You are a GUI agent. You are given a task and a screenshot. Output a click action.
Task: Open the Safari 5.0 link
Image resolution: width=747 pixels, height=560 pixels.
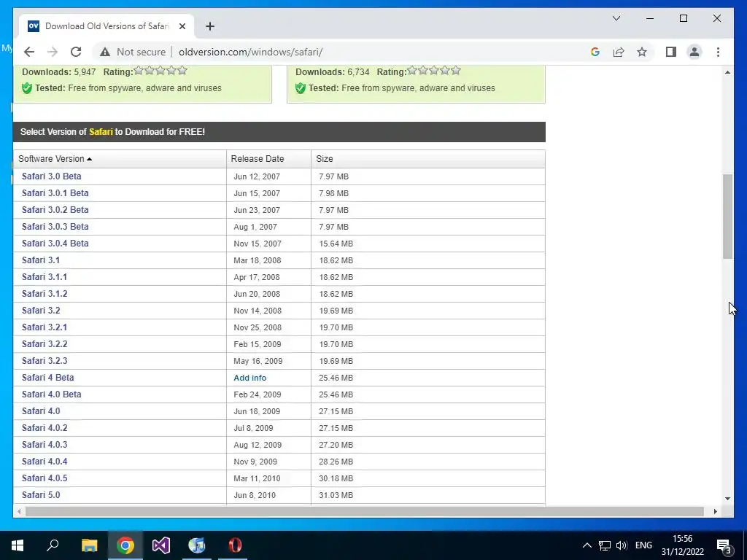pos(41,495)
